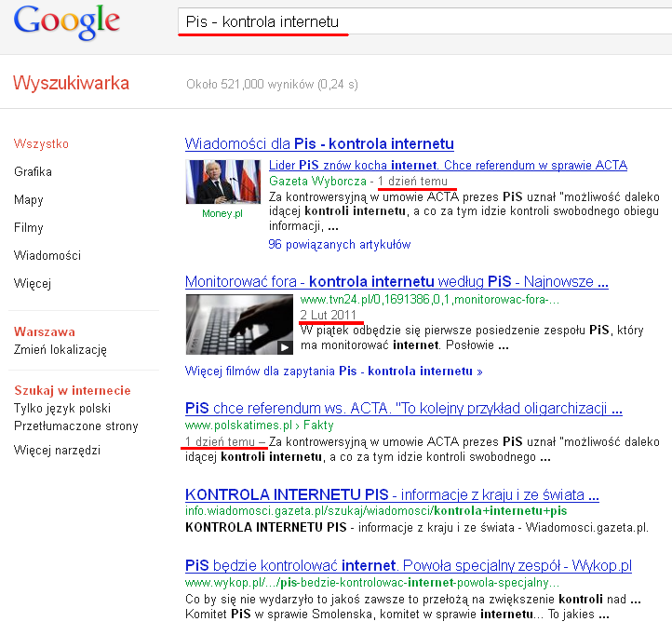Click the Google logo
This screenshot has height=635, width=672.
(66, 22)
